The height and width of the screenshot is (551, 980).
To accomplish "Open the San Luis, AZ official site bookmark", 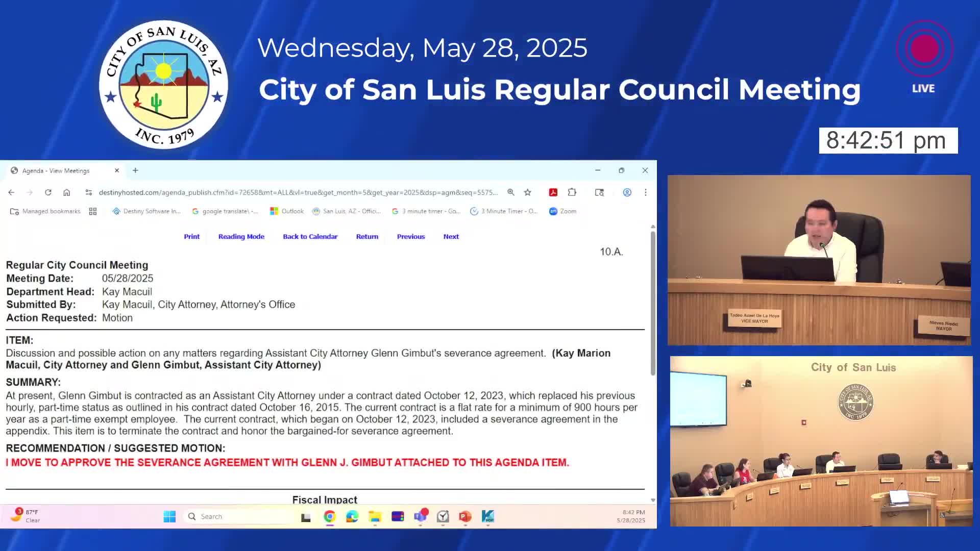I will tap(347, 211).
